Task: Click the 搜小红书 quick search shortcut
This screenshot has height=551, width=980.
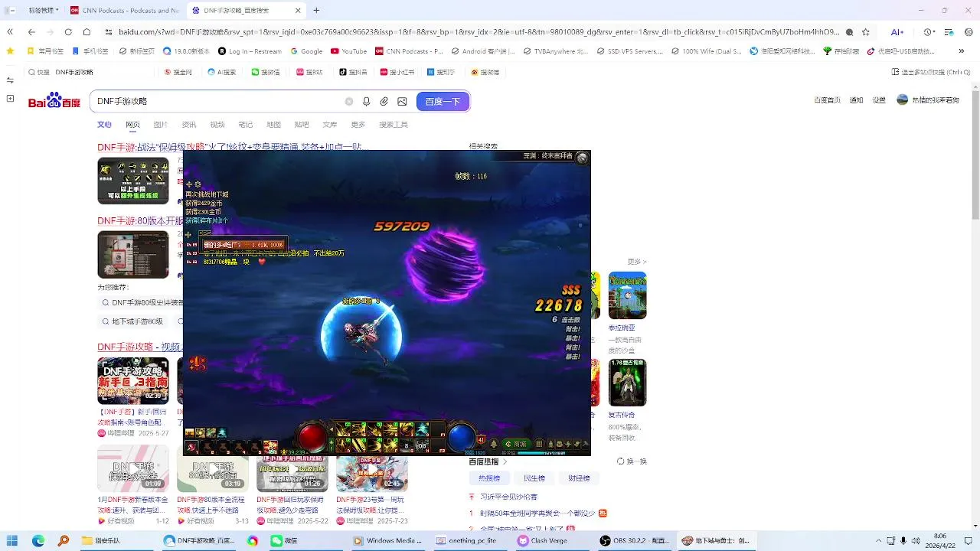Action: pyautogui.click(x=397, y=72)
